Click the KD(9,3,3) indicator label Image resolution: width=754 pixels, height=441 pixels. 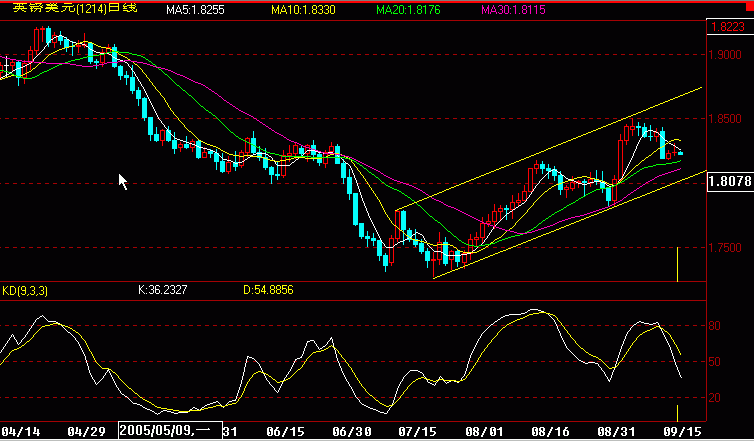[x=25, y=290]
